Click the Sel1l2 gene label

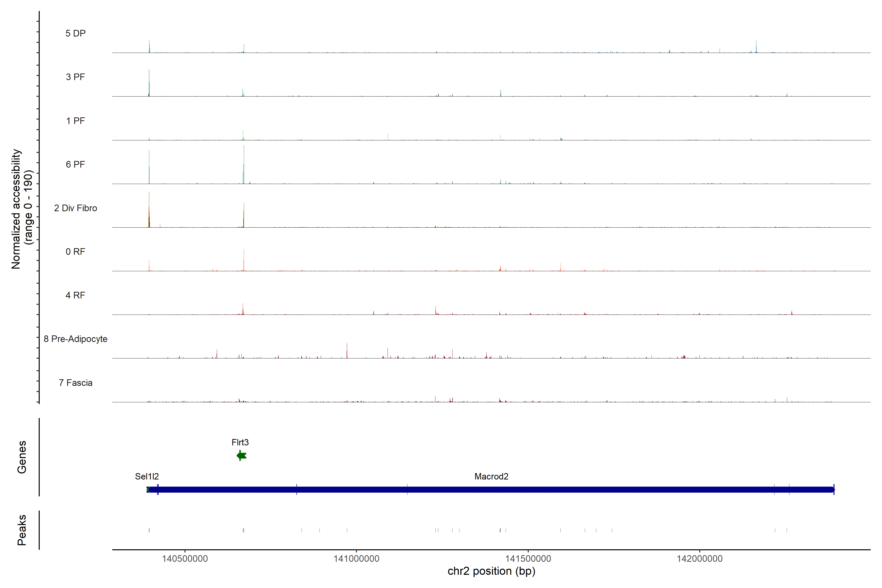[147, 476]
